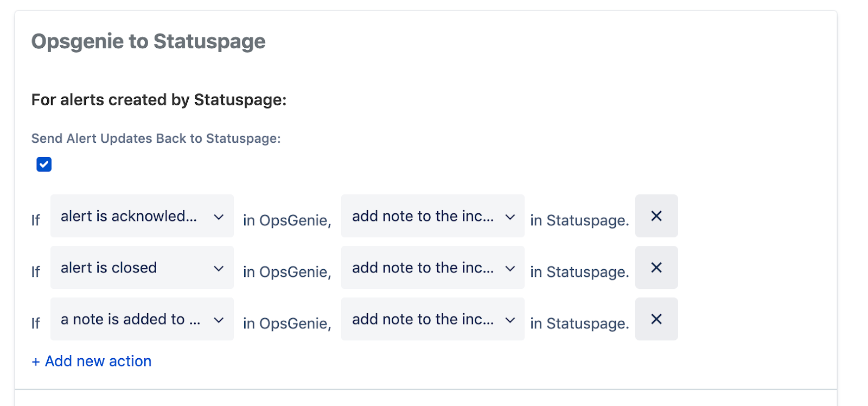
Task: Delete the "a note is added" rule
Action: click(x=656, y=319)
